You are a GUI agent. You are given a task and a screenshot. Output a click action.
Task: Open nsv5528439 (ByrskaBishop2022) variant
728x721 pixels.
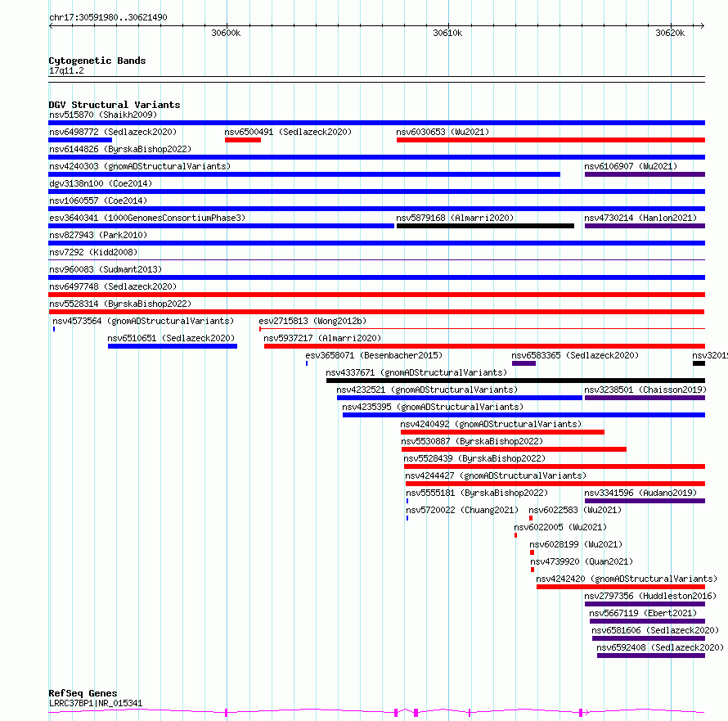[x=555, y=466]
